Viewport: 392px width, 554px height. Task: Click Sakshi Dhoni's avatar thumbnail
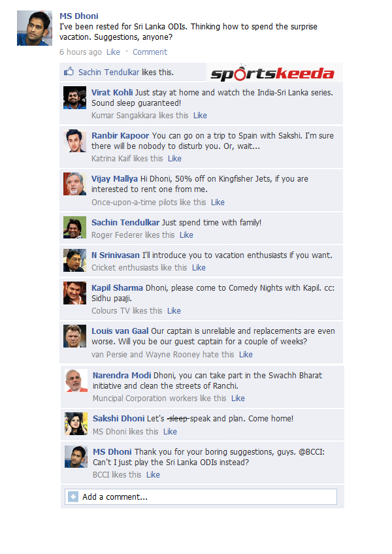76,423
